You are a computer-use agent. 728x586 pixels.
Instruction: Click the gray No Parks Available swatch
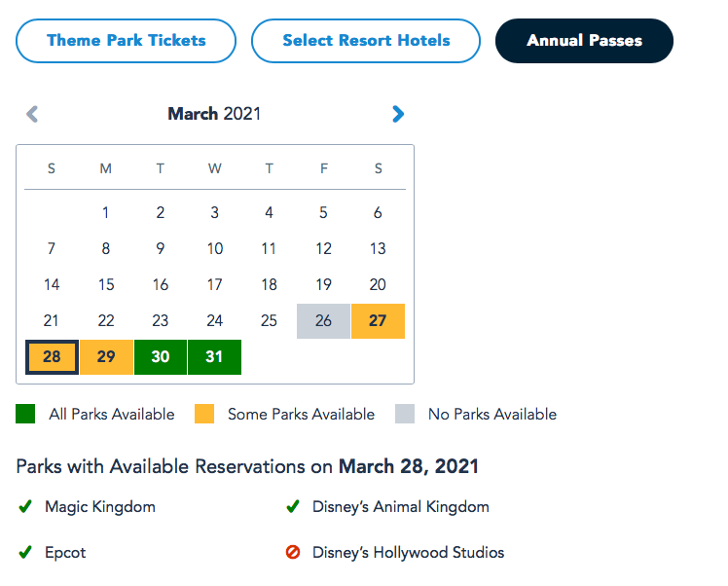click(405, 414)
